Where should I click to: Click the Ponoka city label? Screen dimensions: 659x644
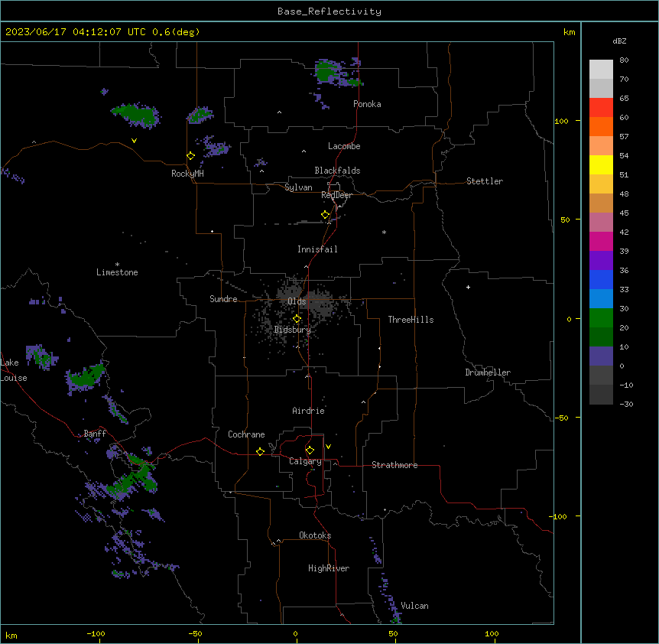367,104
